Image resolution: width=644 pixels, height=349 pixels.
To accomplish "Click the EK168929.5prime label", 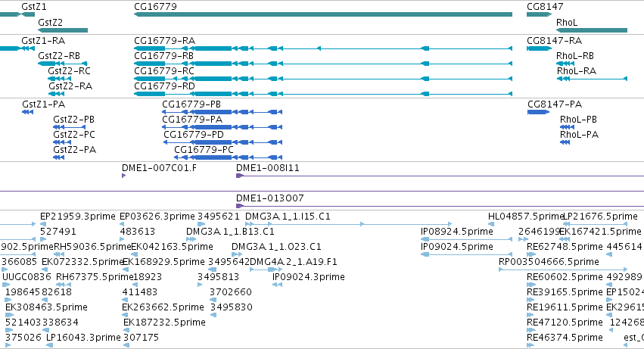I will (x=163, y=262).
